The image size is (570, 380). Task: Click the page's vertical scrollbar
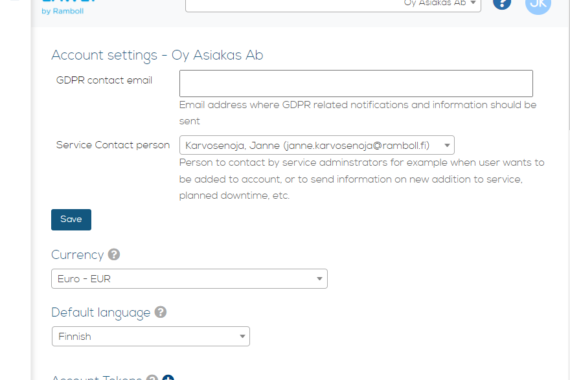[568, 65]
